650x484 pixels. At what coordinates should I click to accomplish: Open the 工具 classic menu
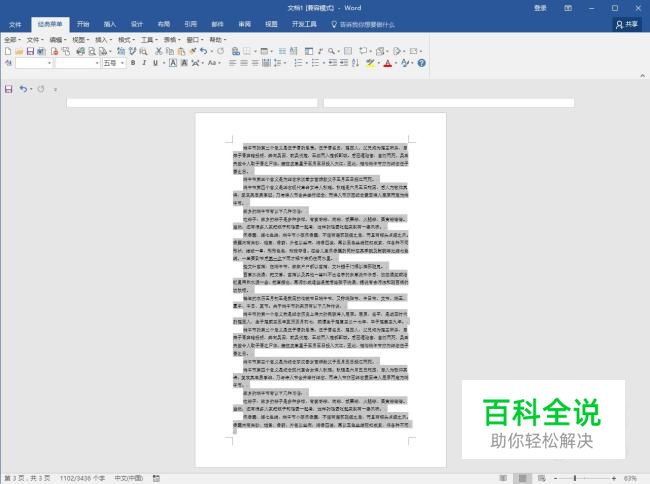coord(149,40)
